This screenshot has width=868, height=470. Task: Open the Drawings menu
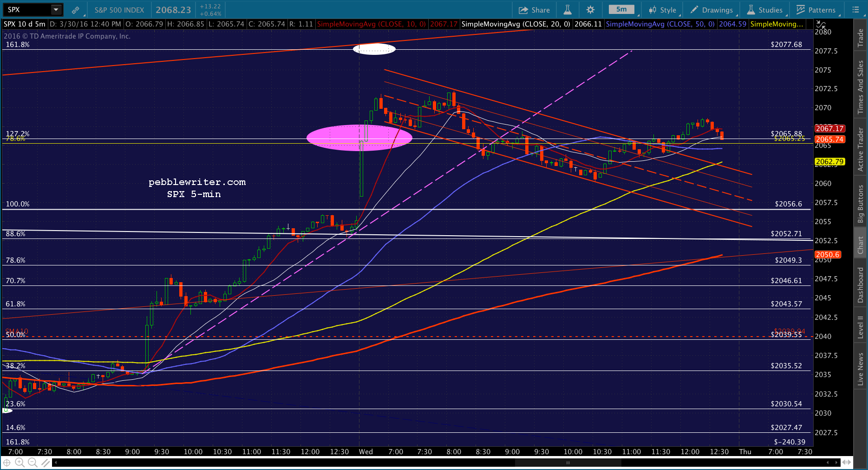[x=711, y=10]
